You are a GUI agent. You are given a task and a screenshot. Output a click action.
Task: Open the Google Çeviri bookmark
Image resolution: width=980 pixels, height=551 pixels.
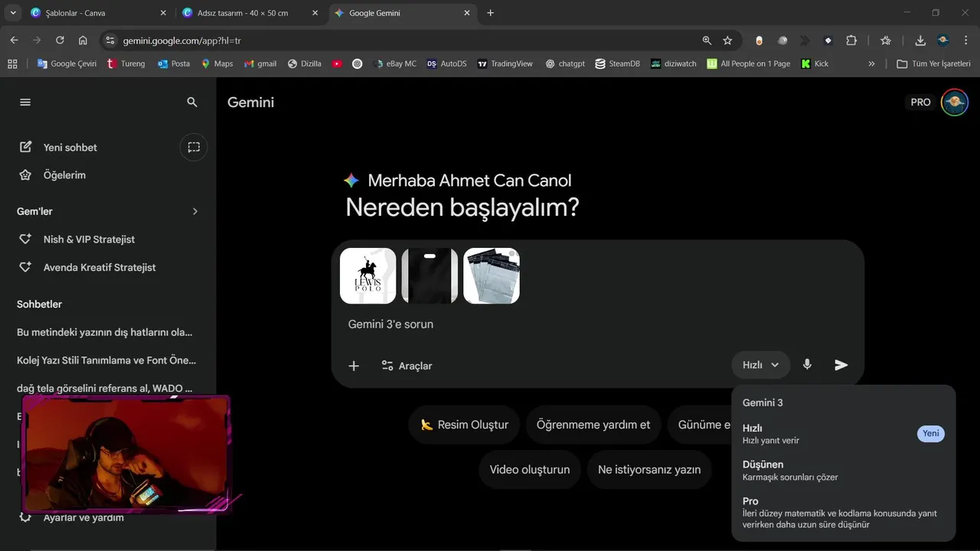pos(67,64)
